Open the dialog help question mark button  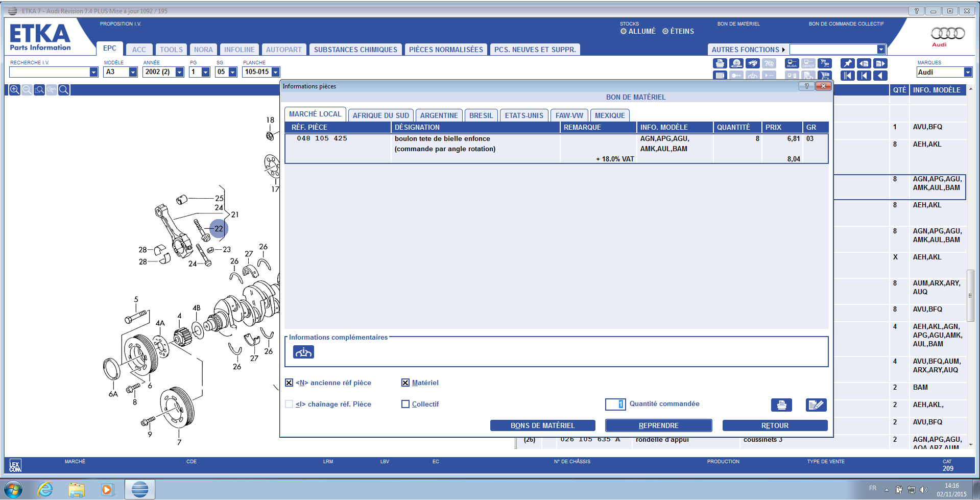pos(806,86)
